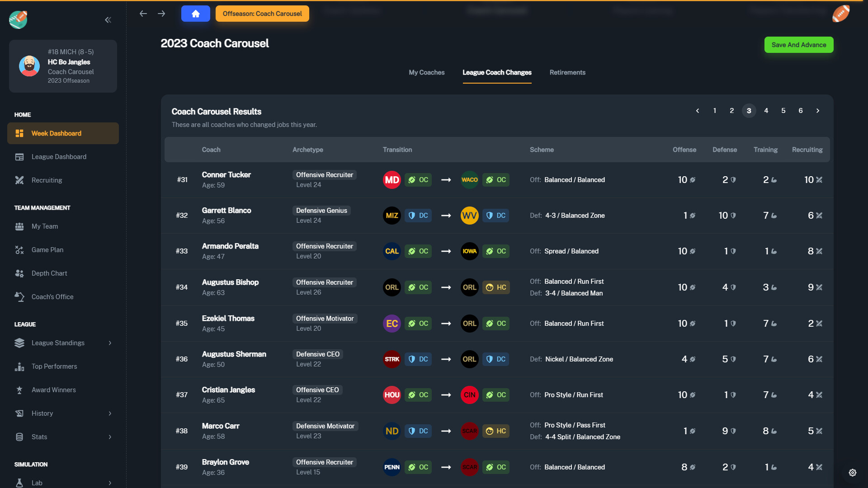868x488 pixels.
Task: Go to next results page arrow
Action: pos(817,111)
